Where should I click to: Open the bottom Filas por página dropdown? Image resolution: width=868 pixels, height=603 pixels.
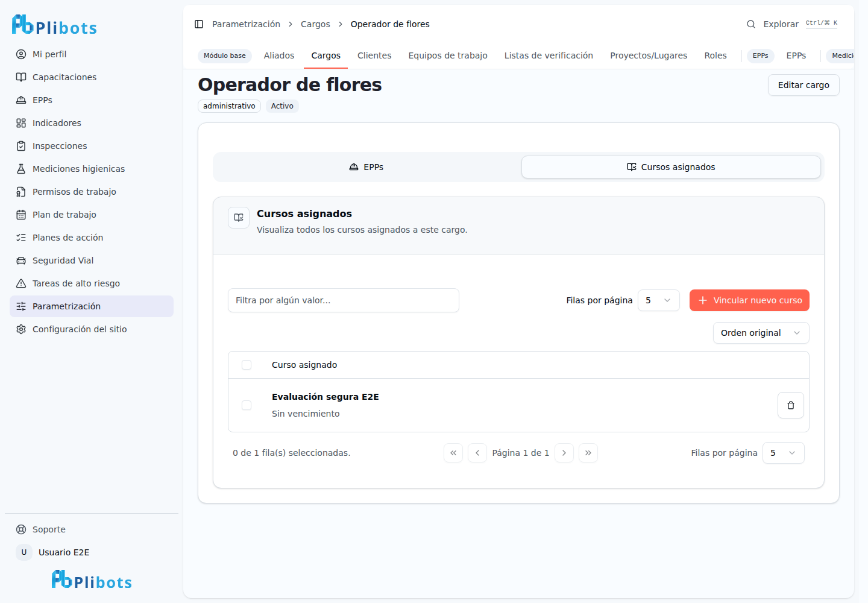pyautogui.click(x=783, y=453)
